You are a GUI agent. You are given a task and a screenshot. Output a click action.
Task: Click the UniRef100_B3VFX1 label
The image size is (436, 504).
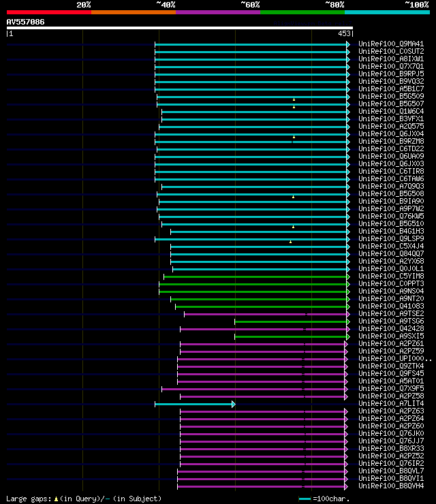point(391,119)
